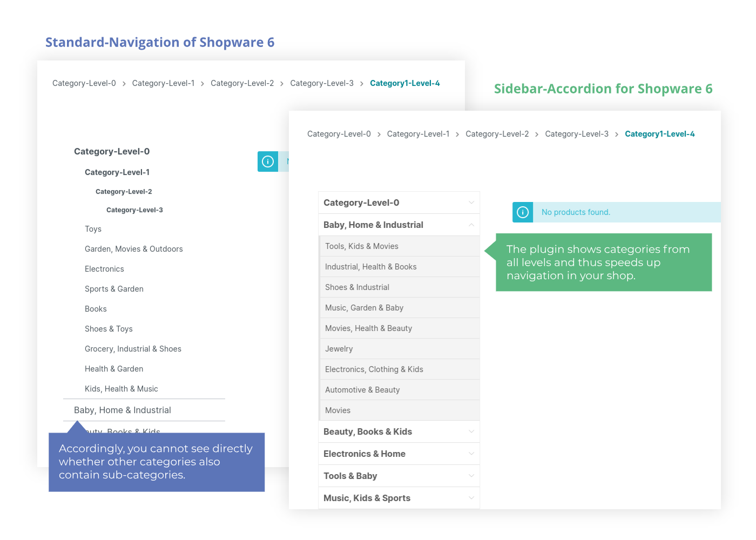Screen dimensions: 756x540
Task: Open Tools & Baby accordion heading
Action: [x=350, y=476]
